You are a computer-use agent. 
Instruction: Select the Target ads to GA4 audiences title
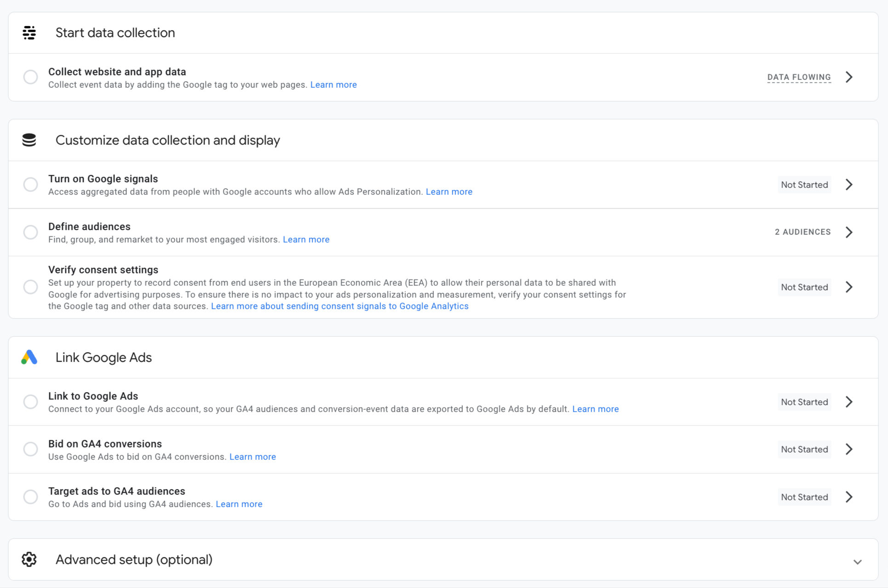tap(117, 491)
